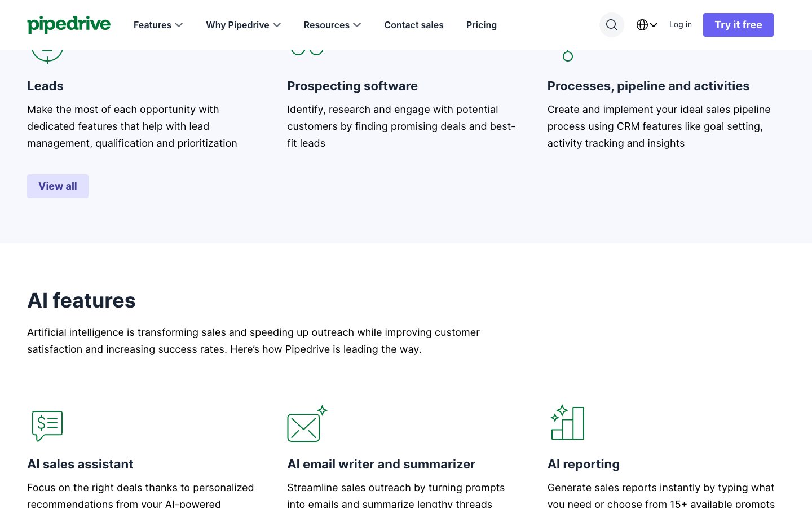Expand the Why Pipedrive dropdown
This screenshot has width=812, height=508.
click(x=243, y=25)
